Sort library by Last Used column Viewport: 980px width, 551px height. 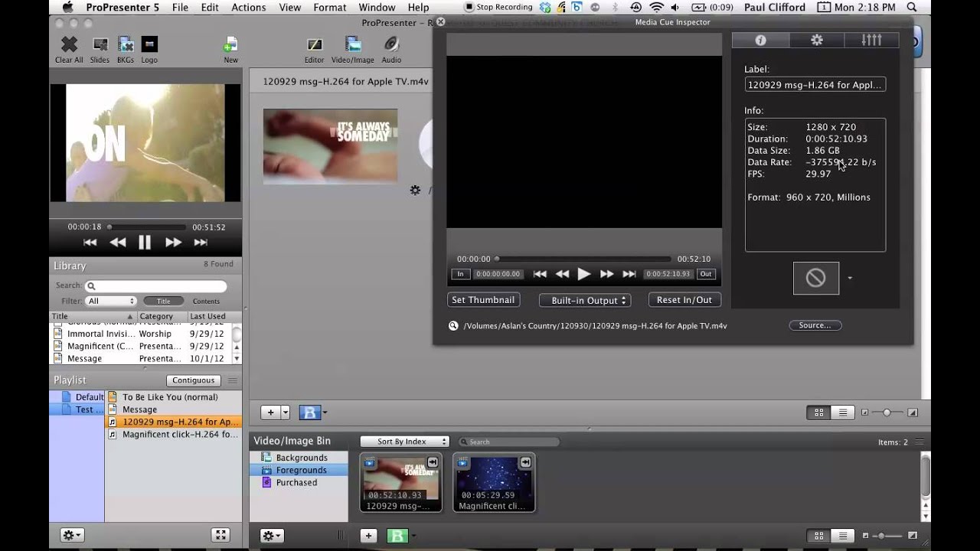[208, 316]
